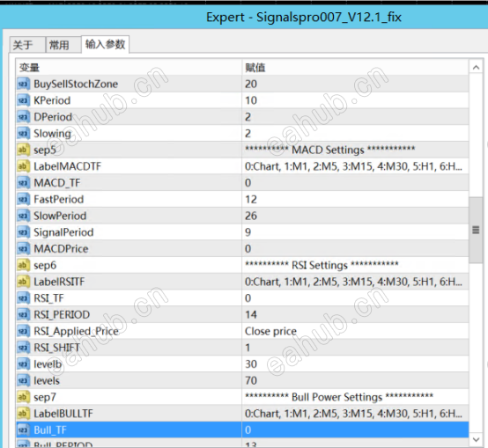Click the integer icon beside levelb

pyautogui.click(x=23, y=364)
